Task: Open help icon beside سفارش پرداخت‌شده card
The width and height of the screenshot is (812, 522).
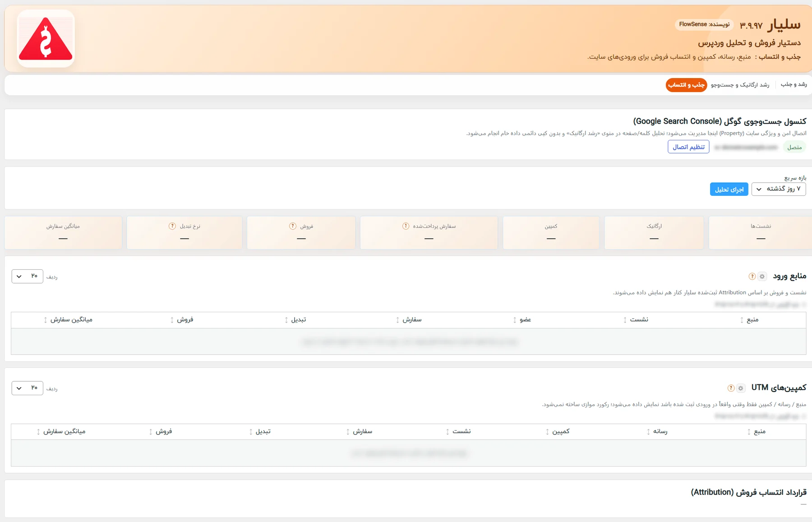Action: pos(406,226)
